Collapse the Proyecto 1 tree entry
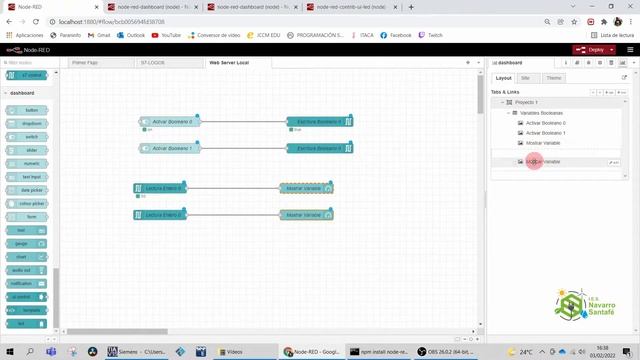640x360 pixels. tap(502, 102)
